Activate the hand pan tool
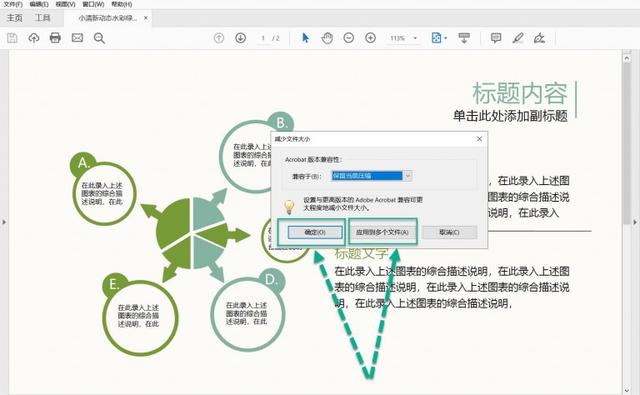 coord(327,38)
